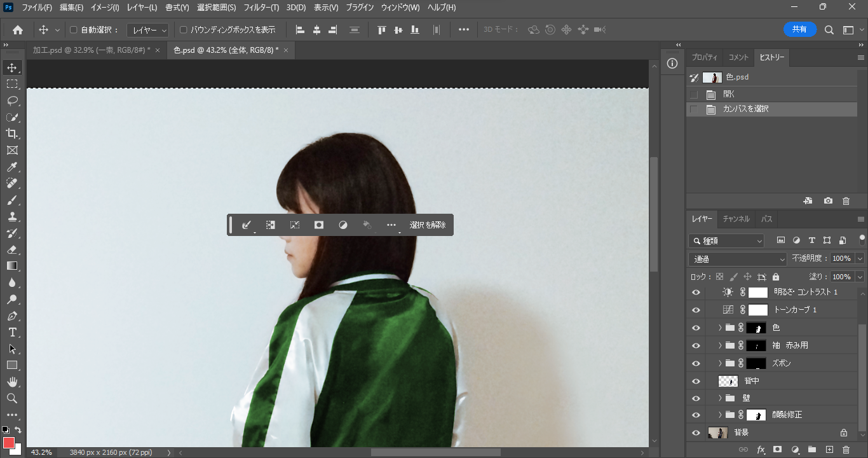Select the Crop tool

click(x=12, y=134)
